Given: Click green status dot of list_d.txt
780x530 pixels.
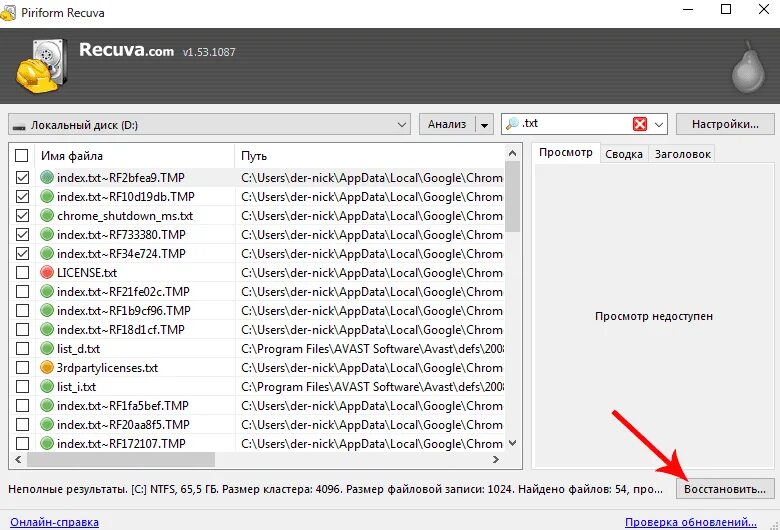Looking at the screenshot, I should coord(47,348).
